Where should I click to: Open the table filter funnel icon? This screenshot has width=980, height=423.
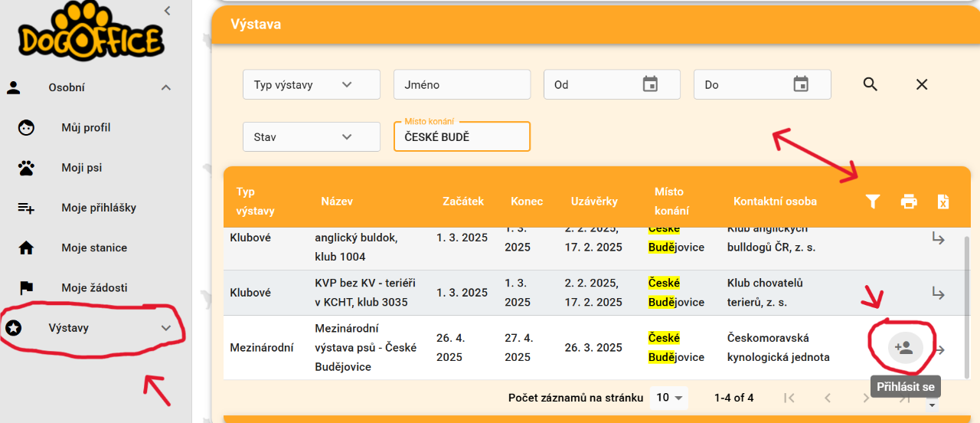[872, 202]
